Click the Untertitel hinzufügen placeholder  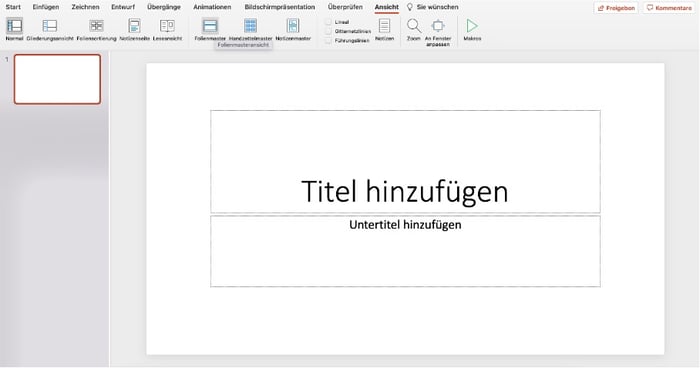(405, 251)
